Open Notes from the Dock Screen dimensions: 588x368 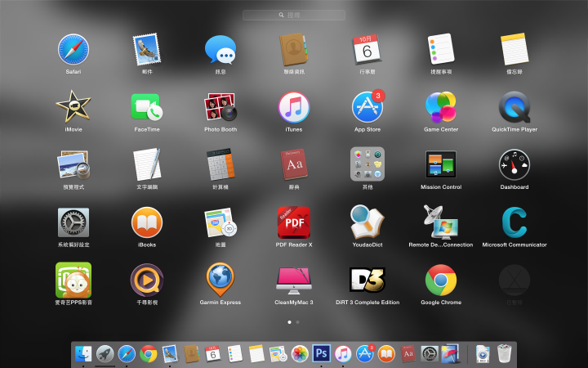(x=256, y=354)
